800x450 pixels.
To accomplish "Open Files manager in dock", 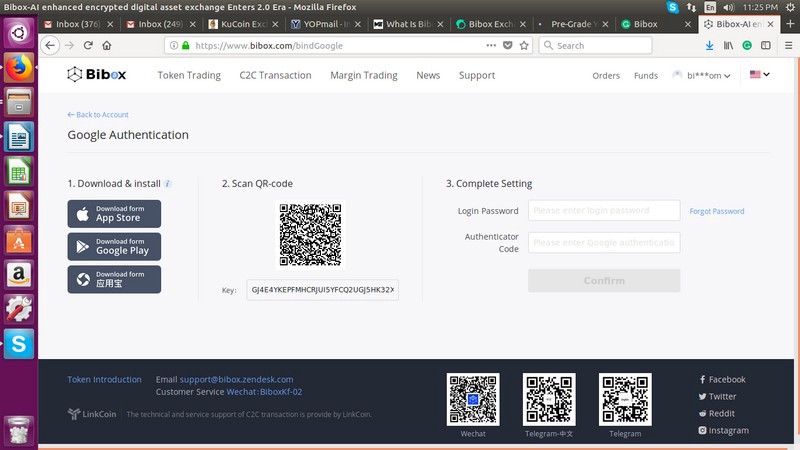I will [x=19, y=102].
